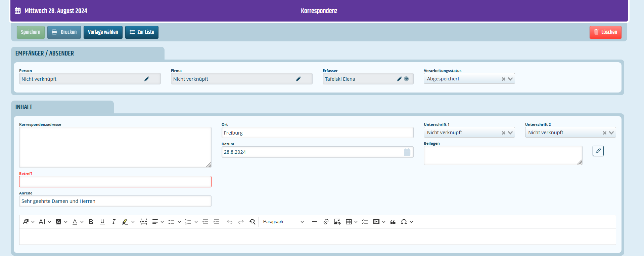This screenshot has width=644, height=256.
Task: Click the Firma field showing Nicht verknüpft
Action: tap(241, 79)
